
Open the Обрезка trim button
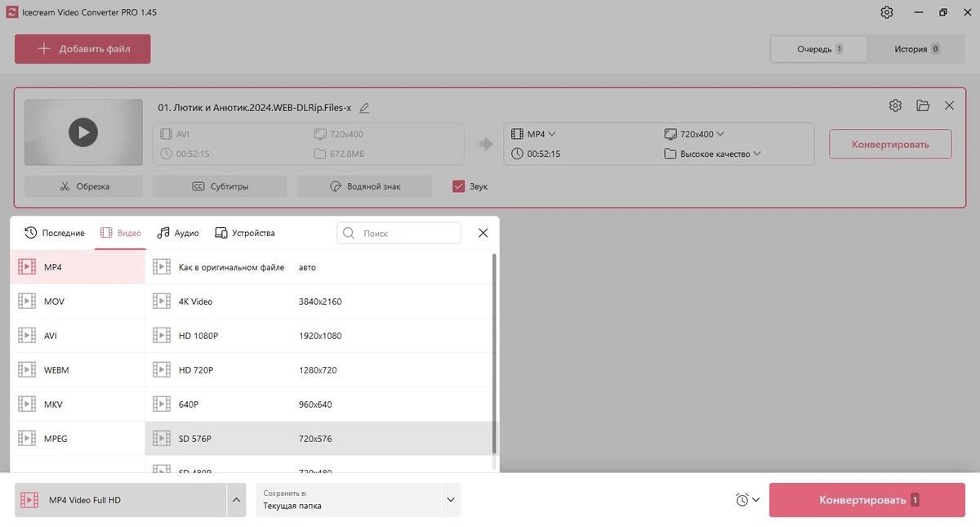[83, 186]
